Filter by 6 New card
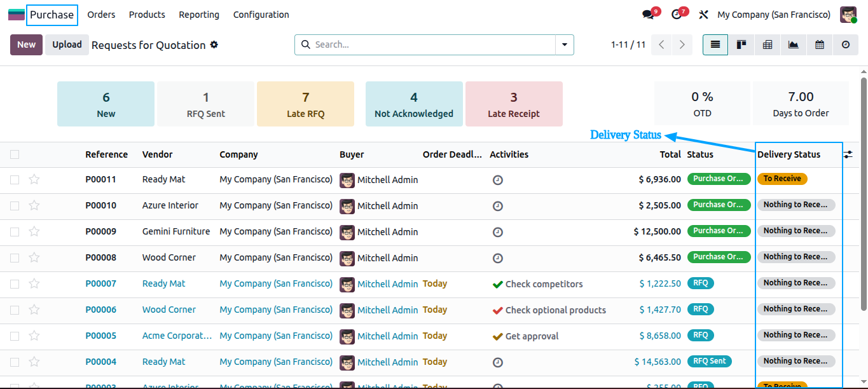Viewport: 868px width, 389px height. tap(106, 104)
